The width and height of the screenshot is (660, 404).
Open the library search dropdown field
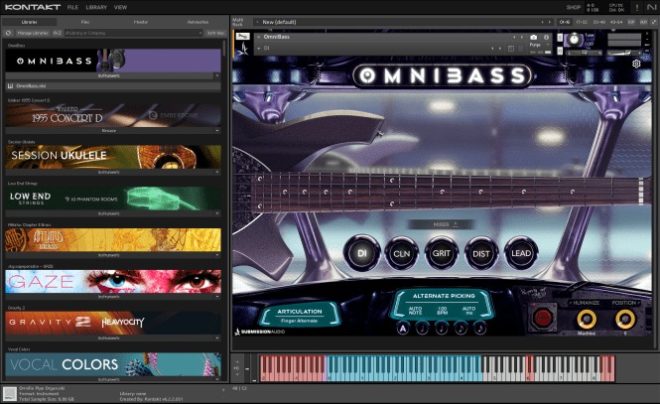coord(133,33)
